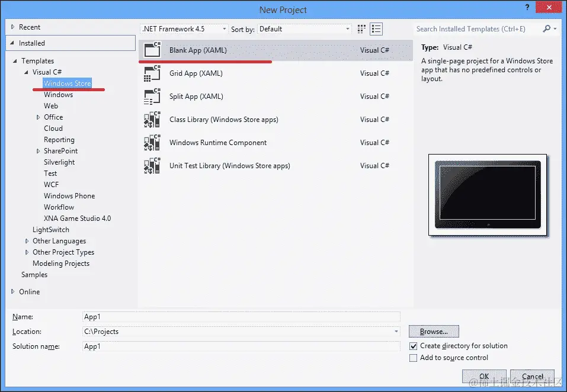Click the Blank App (XAML) template icon
This screenshot has width=567, height=392.
pyautogui.click(x=152, y=50)
